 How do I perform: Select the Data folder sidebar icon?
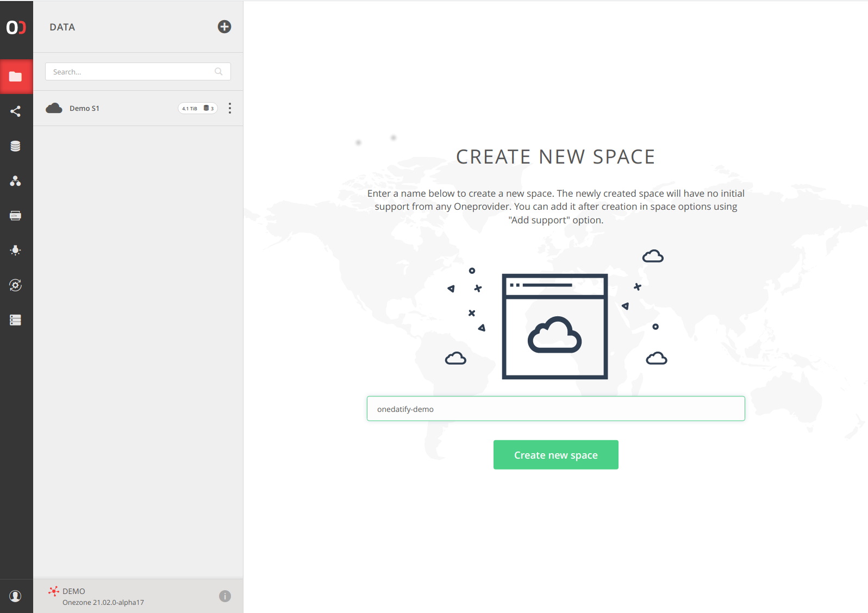click(x=16, y=77)
